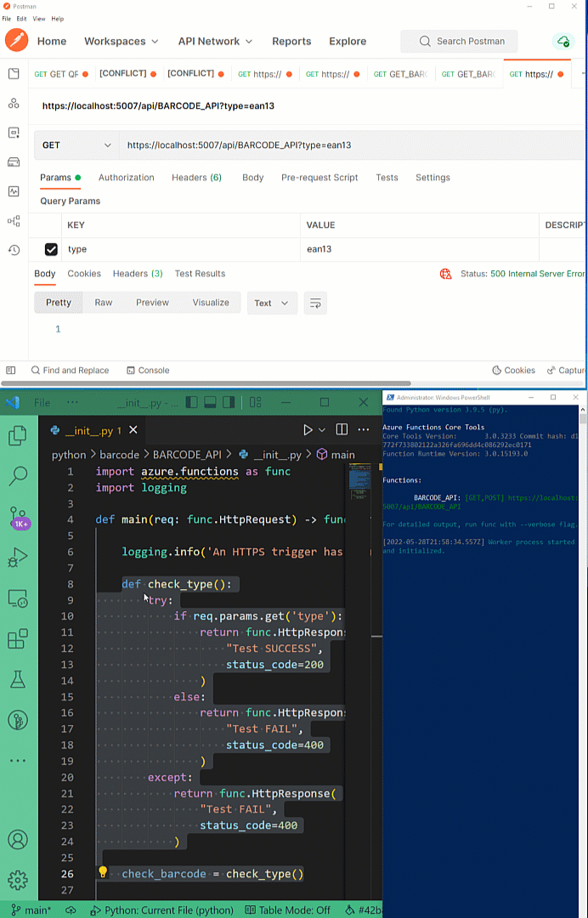Open VS Code Search icon
This screenshot has height=918, width=588.
(x=18, y=477)
